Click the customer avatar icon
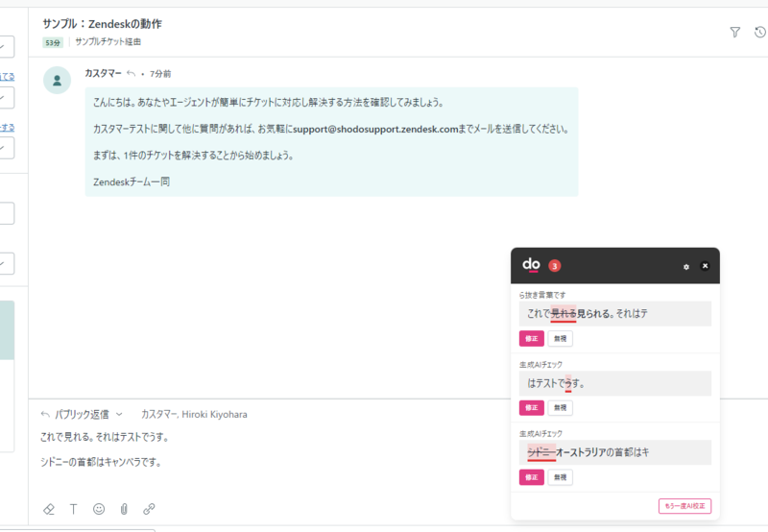768x532 pixels. (x=57, y=80)
